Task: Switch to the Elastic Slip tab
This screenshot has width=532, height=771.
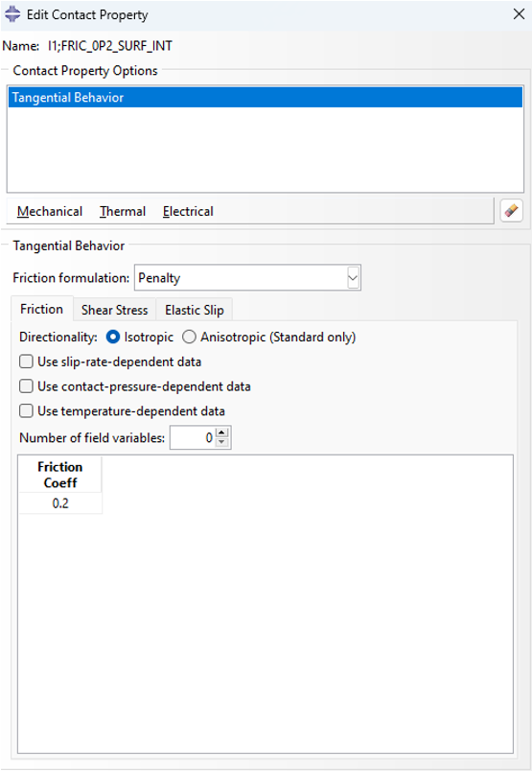Action: click(195, 310)
